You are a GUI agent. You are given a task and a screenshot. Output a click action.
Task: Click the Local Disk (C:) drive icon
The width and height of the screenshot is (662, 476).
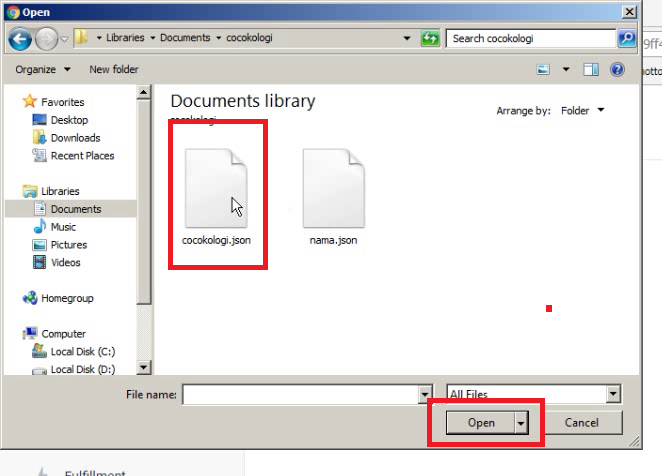click(x=39, y=351)
